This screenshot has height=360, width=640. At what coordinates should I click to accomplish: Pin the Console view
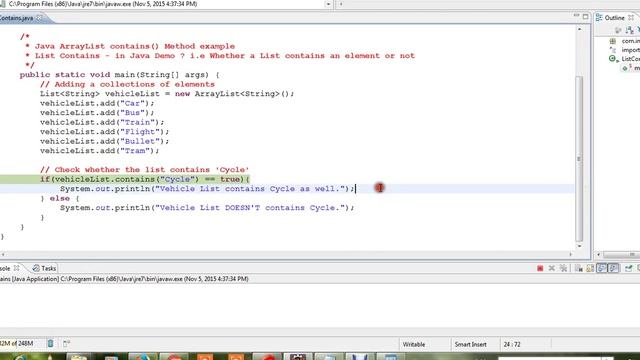point(629,268)
